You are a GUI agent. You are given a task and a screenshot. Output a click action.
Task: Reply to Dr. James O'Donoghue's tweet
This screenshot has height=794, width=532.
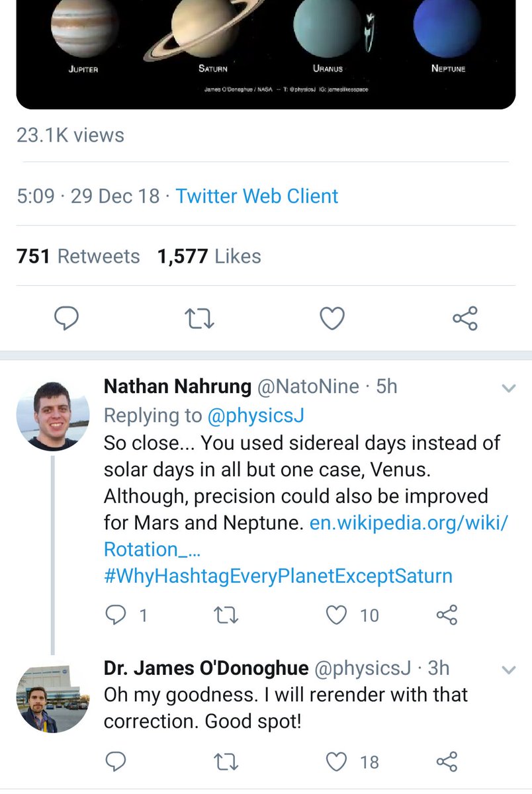click(116, 762)
